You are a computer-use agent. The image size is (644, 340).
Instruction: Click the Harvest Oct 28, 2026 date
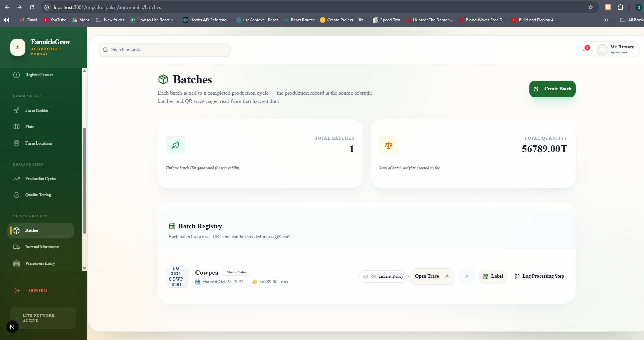click(x=223, y=282)
